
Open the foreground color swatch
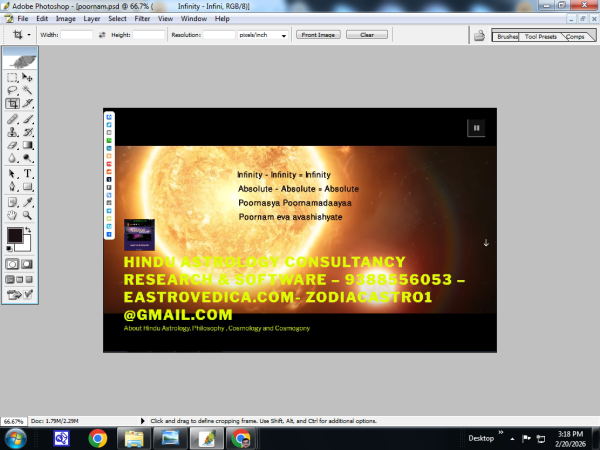click(x=15, y=236)
